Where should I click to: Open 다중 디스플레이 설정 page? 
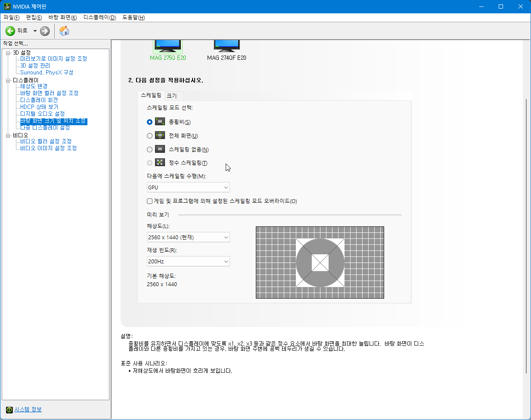tap(45, 127)
